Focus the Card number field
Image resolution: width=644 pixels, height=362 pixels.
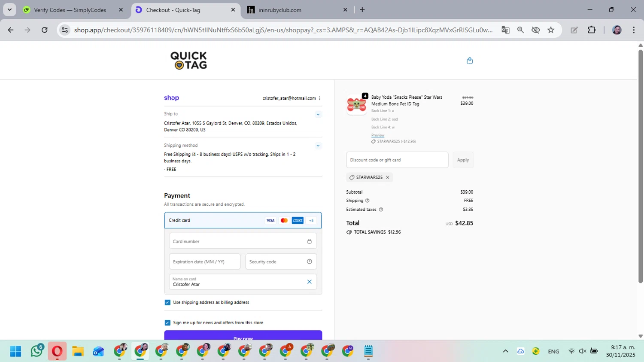pos(243,241)
